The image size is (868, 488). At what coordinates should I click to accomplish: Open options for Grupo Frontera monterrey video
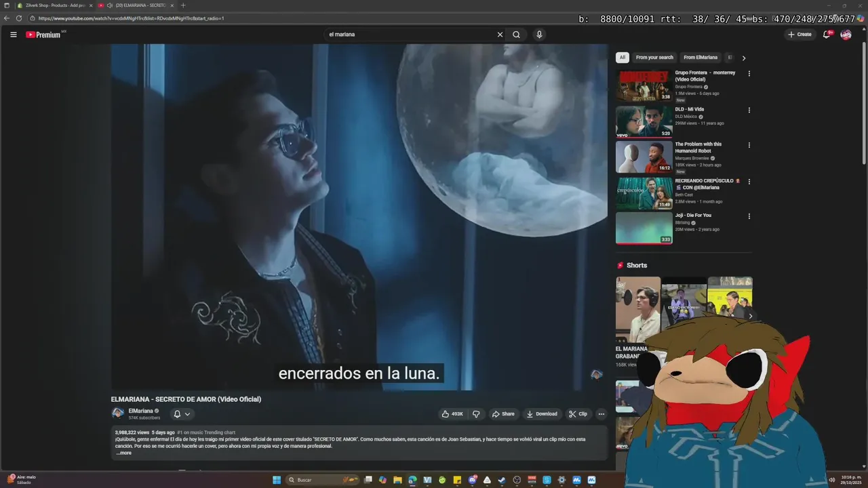coord(749,73)
